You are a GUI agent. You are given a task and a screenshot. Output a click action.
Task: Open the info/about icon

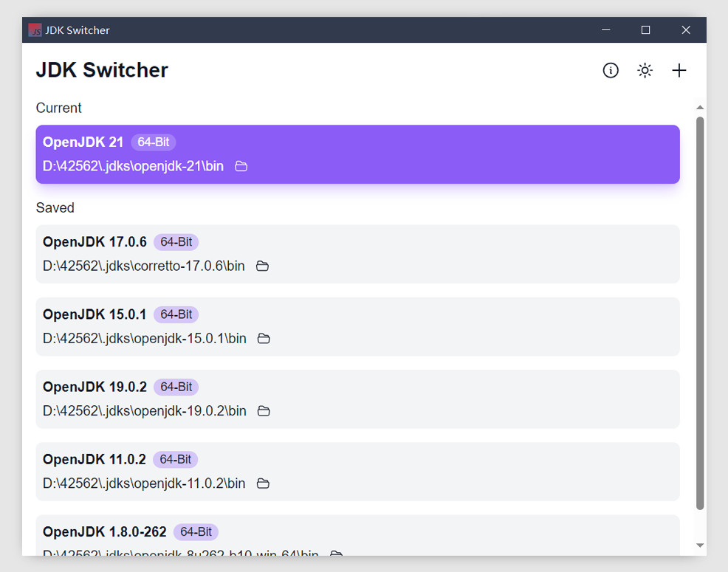[x=611, y=71]
